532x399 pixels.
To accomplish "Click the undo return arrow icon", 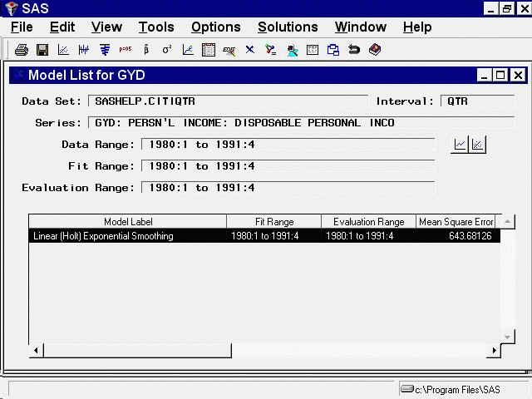I will coord(354,50).
